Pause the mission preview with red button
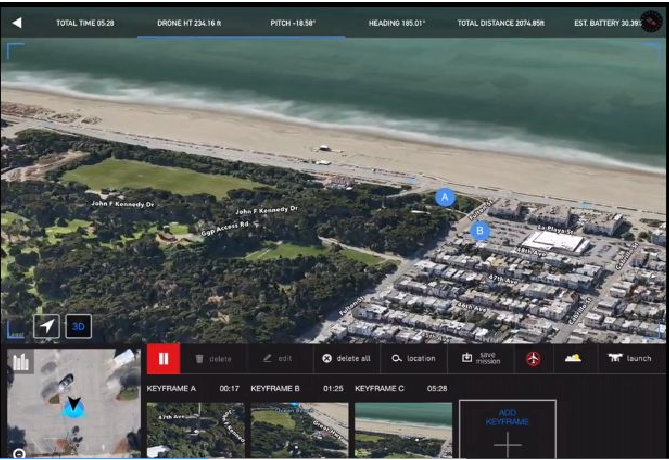669x460 pixels. click(x=163, y=358)
